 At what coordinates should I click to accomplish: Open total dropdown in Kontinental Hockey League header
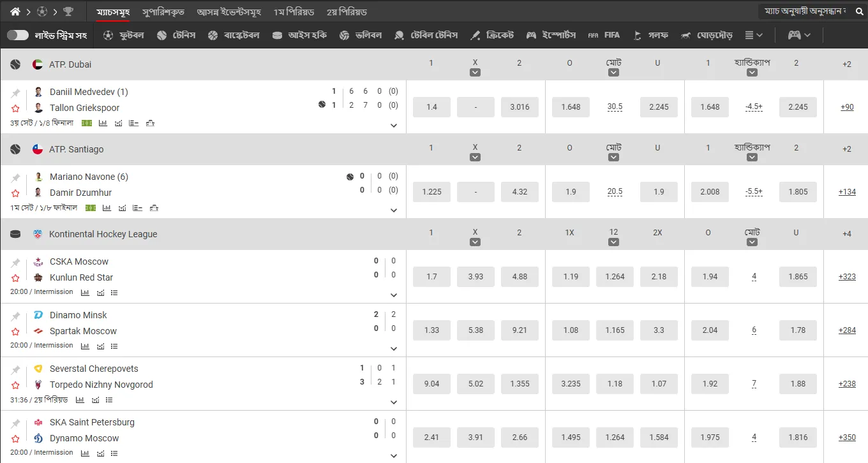point(752,242)
